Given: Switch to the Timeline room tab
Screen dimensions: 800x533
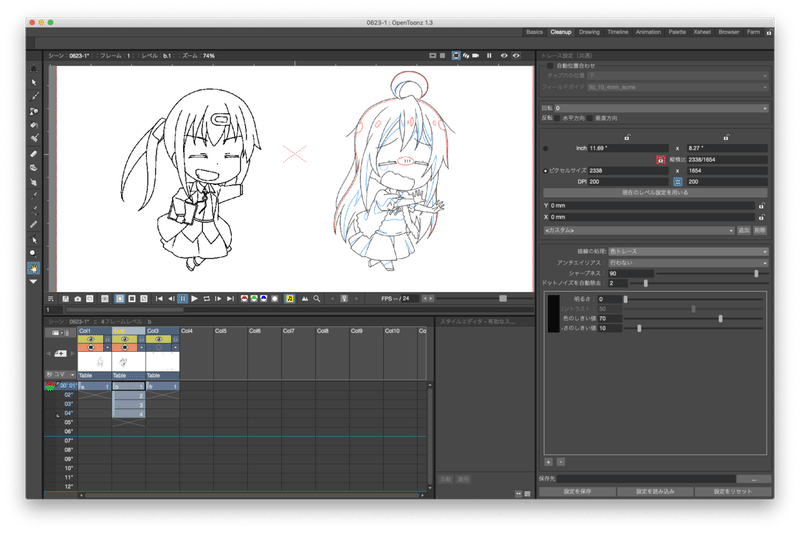Looking at the screenshot, I should 617,32.
